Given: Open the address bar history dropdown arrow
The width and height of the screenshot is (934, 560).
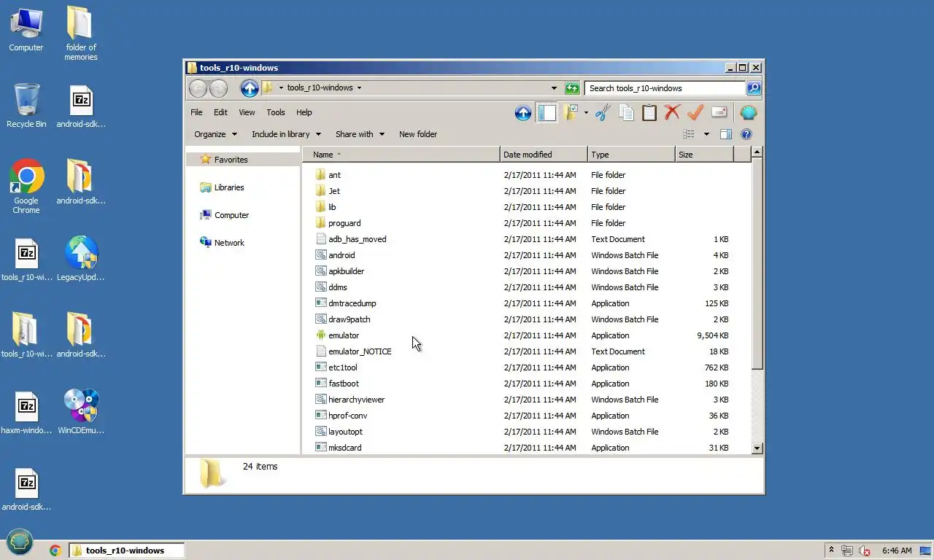Looking at the screenshot, I should 554,88.
